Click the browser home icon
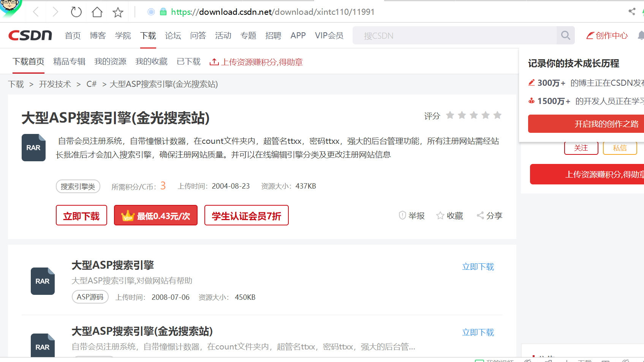This screenshot has width=644, height=362. pos(97,12)
